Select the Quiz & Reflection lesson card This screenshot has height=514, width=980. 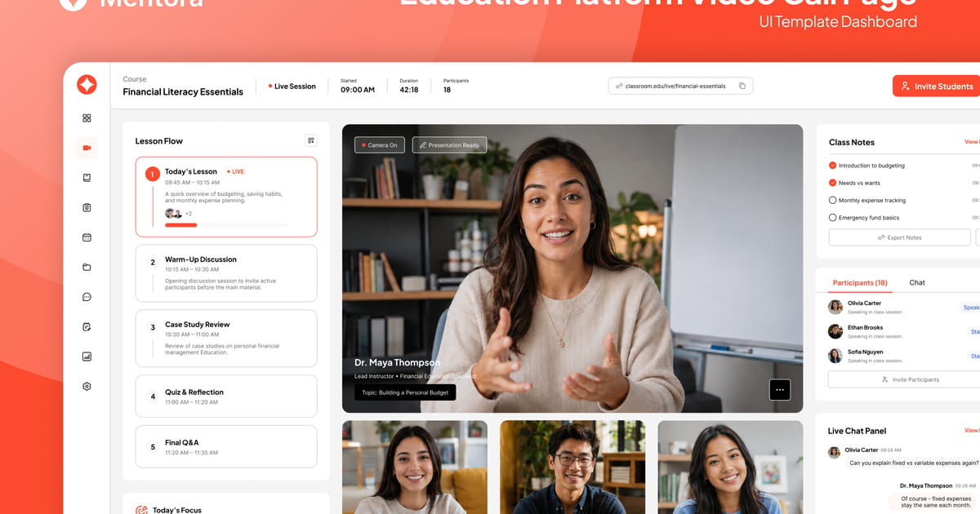[x=226, y=397]
